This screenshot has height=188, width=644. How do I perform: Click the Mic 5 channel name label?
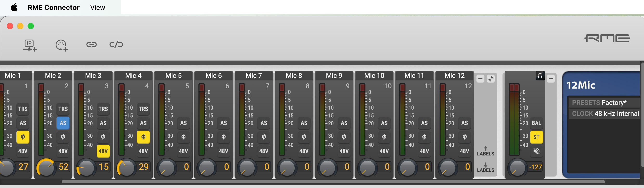click(173, 76)
